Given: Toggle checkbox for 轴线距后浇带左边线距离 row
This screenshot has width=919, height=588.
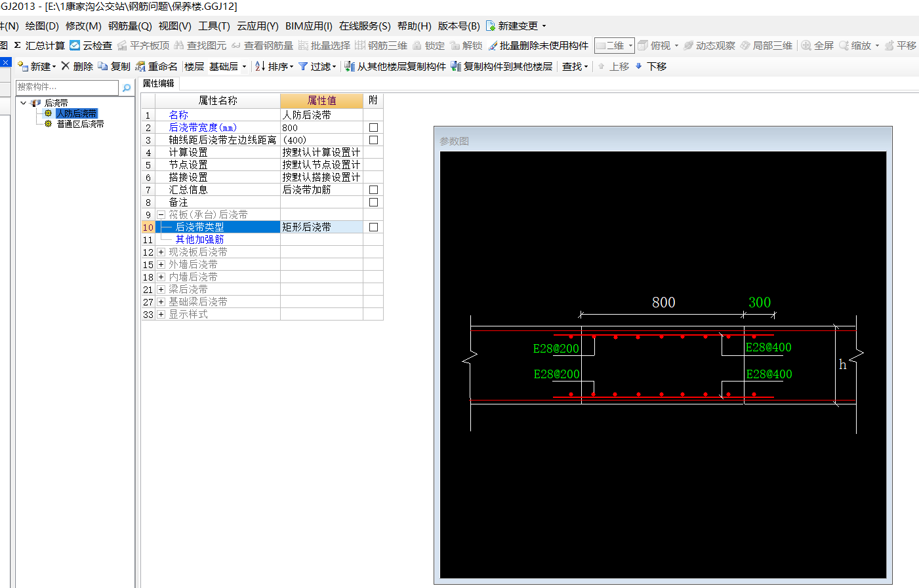Looking at the screenshot, I should 373,140.
